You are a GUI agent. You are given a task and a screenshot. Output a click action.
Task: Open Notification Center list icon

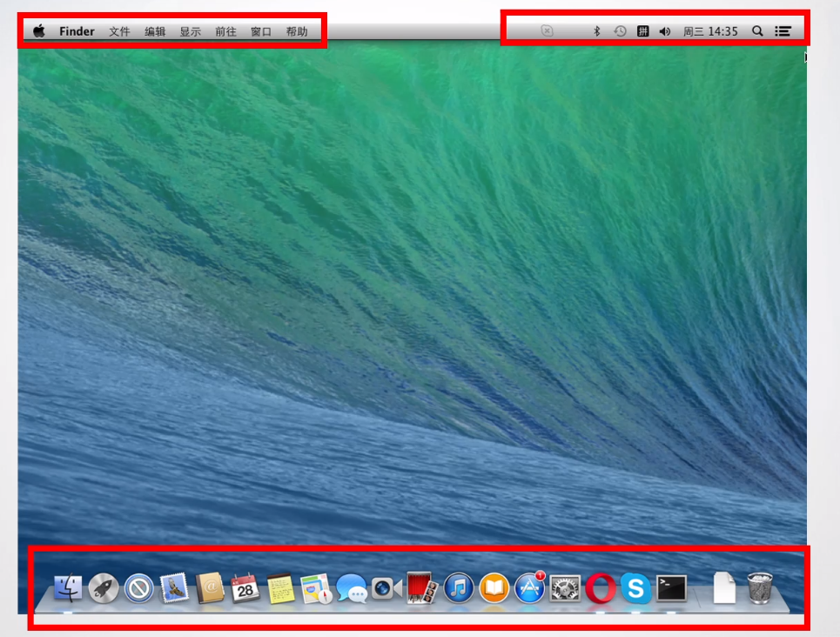coord(783,31)
